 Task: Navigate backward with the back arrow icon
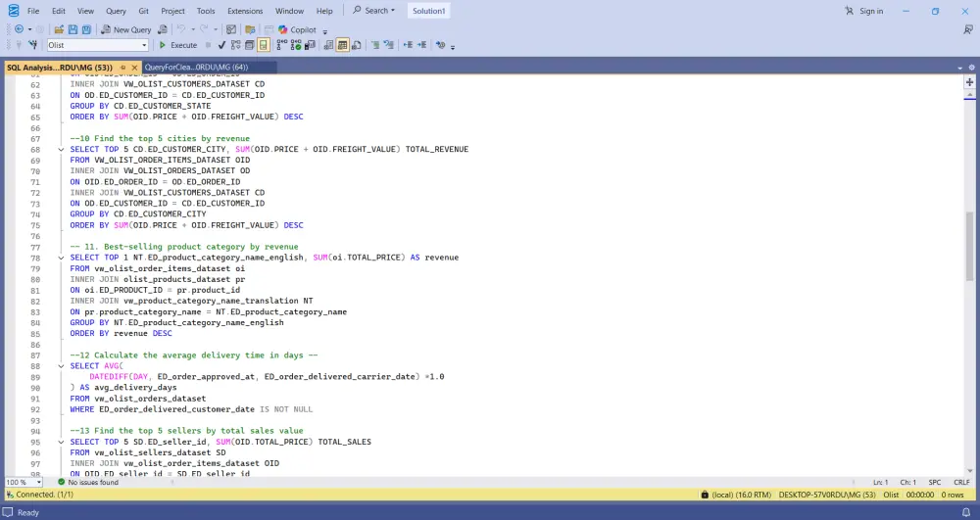coord(19,29)
